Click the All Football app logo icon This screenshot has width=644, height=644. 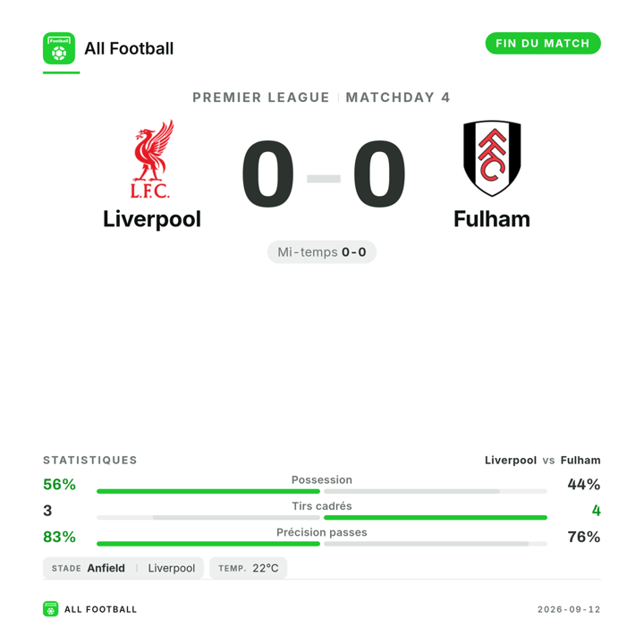(59, 48)
